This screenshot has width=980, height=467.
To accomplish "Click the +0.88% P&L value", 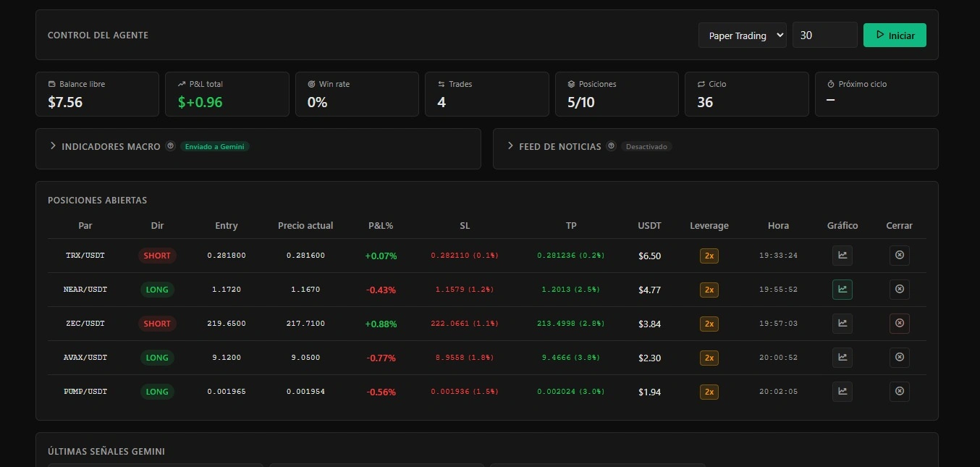I will [381, 324].
